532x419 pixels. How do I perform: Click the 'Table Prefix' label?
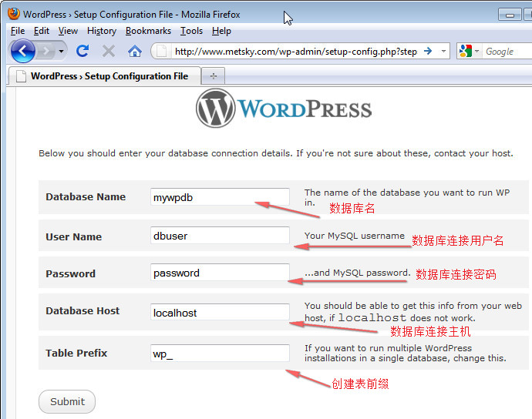76,353
